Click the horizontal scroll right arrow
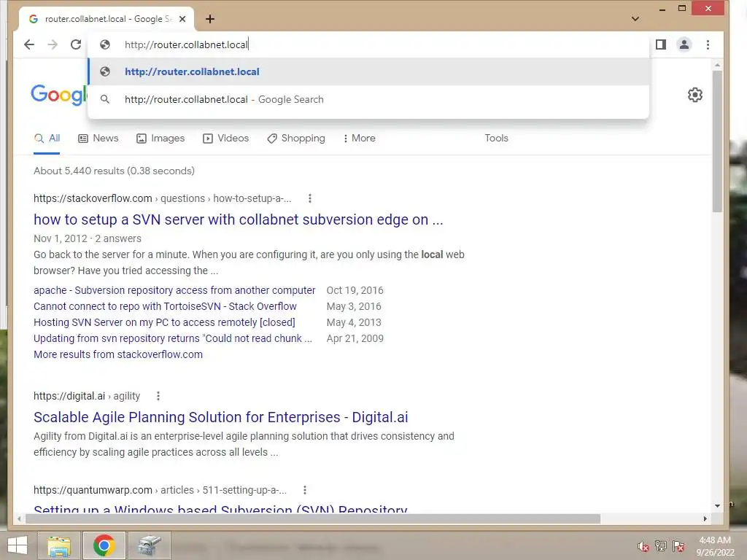Viewport: 747px width, 560px height. click(705, 518)
